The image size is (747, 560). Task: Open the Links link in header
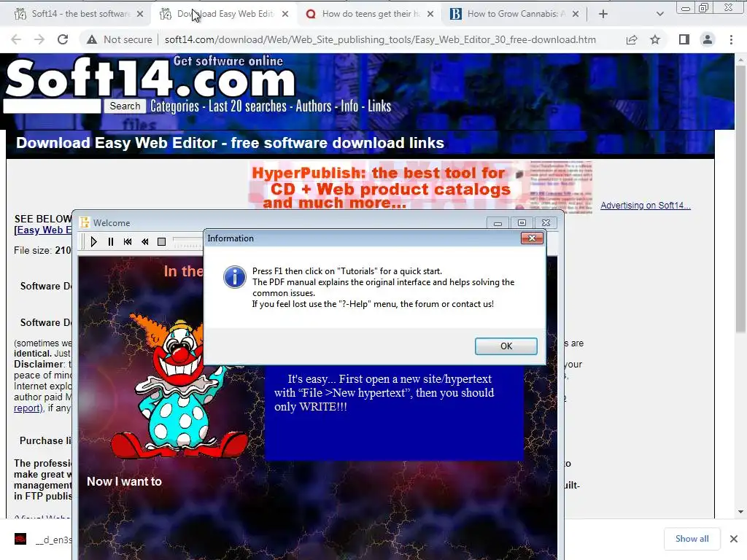coord(379,106)
